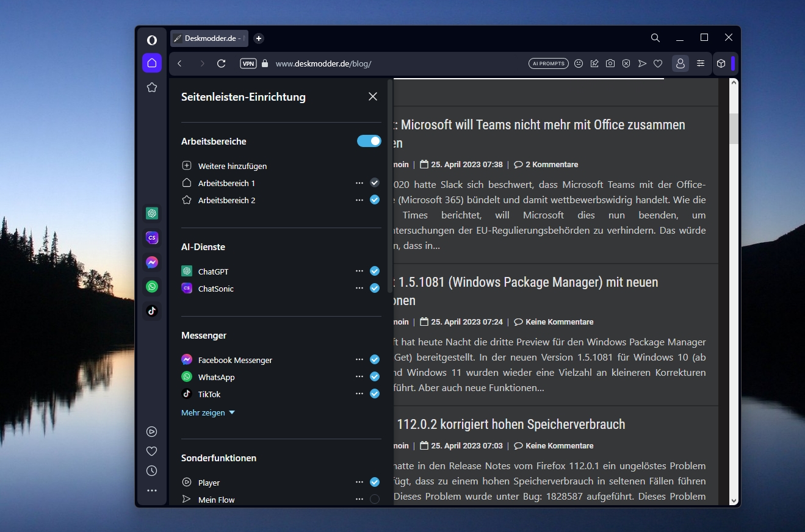
Task: Uncheck WhatsApp checkbox
Action: point(375,376)
